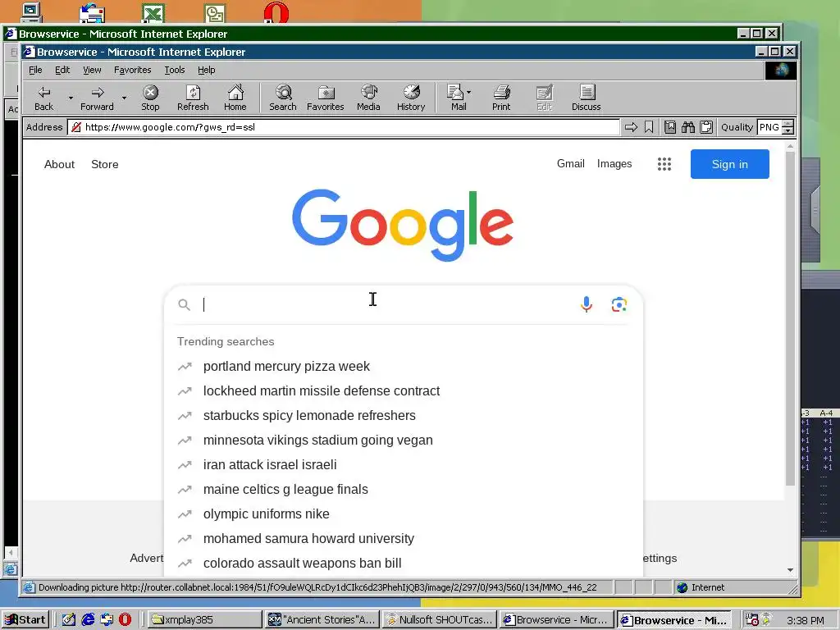Click the bookmarks book icon in address toolbar
The width and height of the screenshot is (840, 630).
click(669, 127)
